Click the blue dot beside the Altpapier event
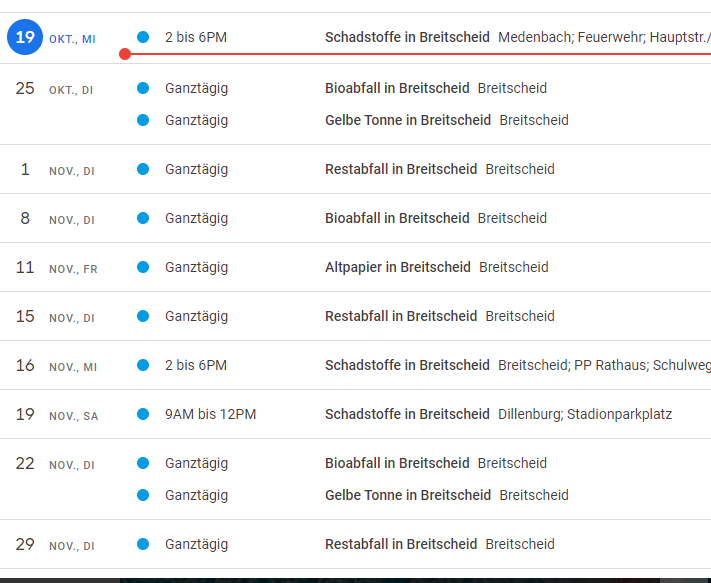The image size is (711, 583). click(x=143, y=267)
